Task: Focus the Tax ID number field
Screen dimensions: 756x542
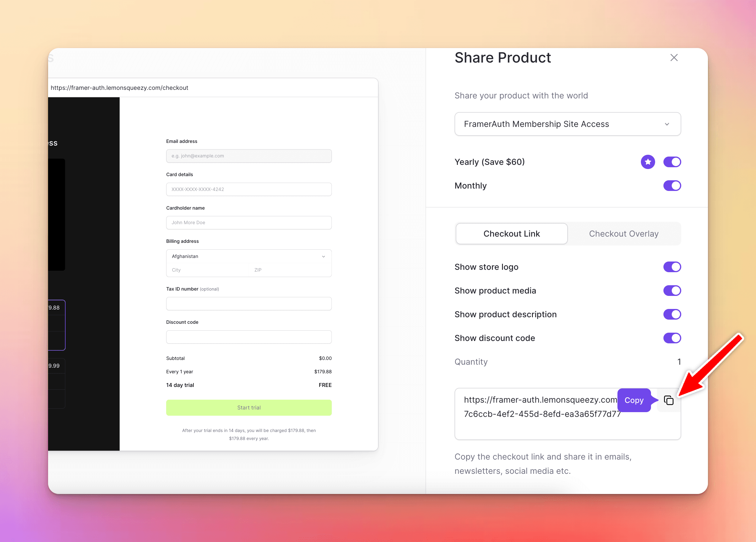Action: (x=249, y=304)
